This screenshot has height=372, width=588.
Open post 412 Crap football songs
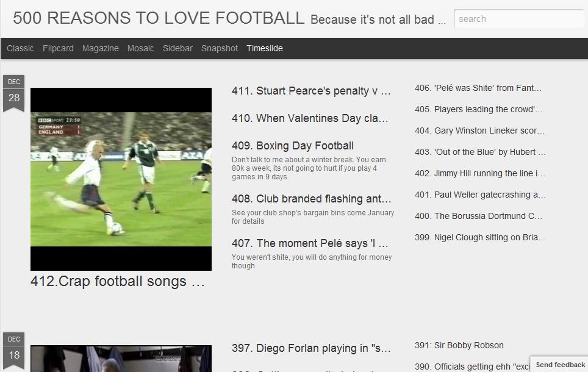coord(118,281)
